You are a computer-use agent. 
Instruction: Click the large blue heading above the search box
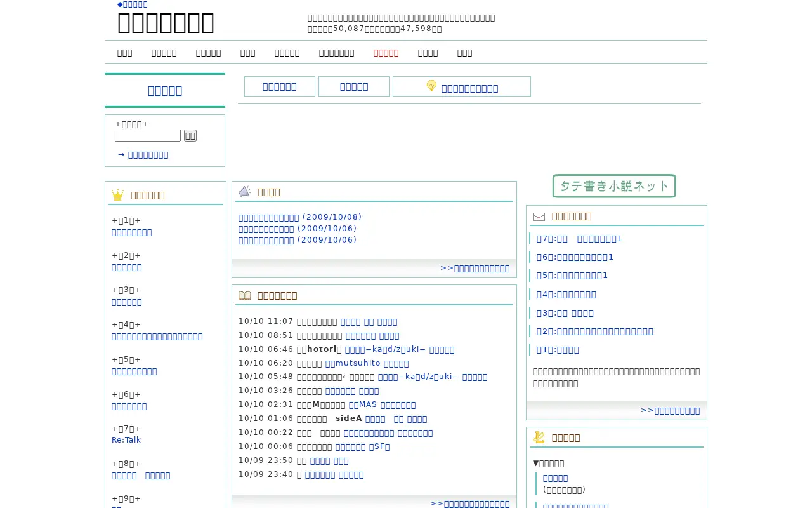click(x=165, y=91)
